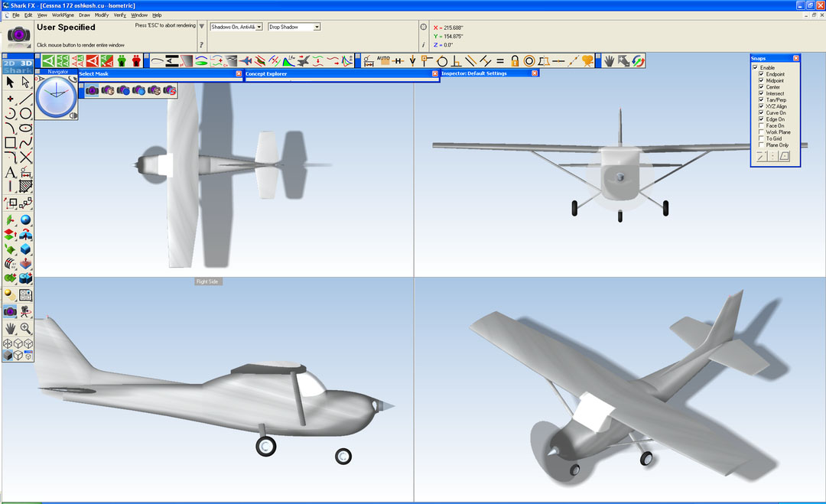Open the WorkPlane menu
This screenshot has height=504, width=826.
[63, 15]
